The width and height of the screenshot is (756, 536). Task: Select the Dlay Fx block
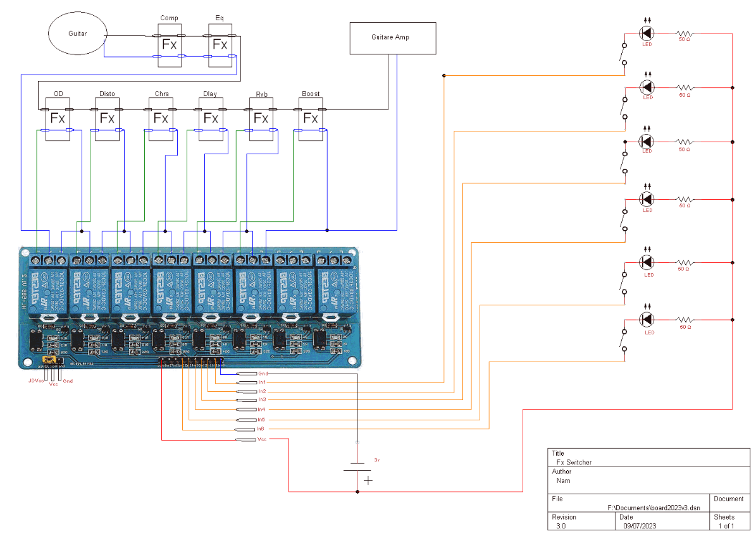click(211, 119)
